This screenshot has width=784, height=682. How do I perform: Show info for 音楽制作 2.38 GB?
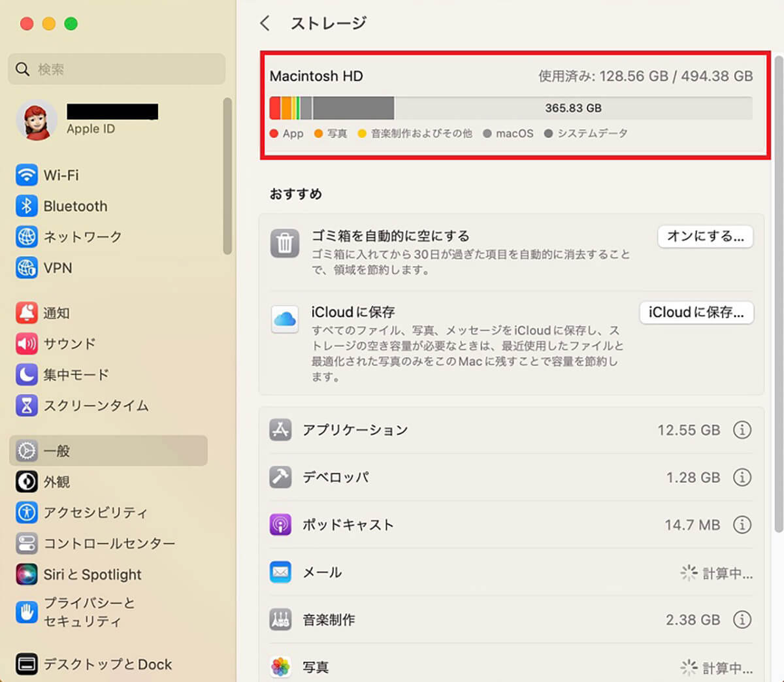[x=742, y=619]
